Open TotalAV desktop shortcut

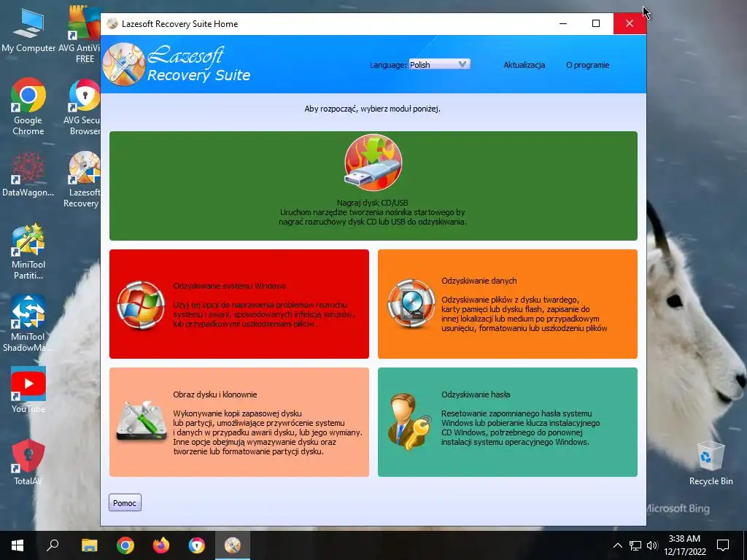28,462
